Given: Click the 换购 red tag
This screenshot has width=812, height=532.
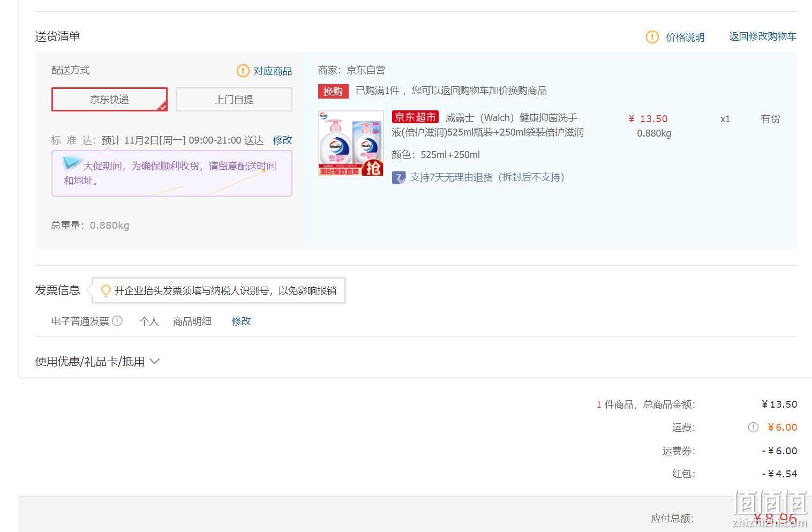Looking at the screenshot, I should [333, 91].
